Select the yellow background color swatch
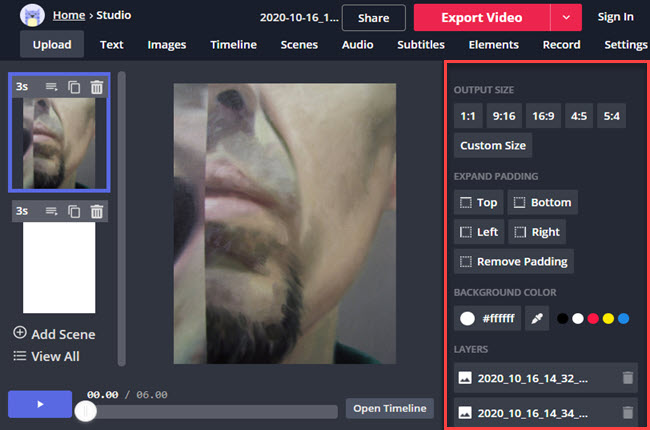Viewport: 650px width, 430px height. pos(608,318)
